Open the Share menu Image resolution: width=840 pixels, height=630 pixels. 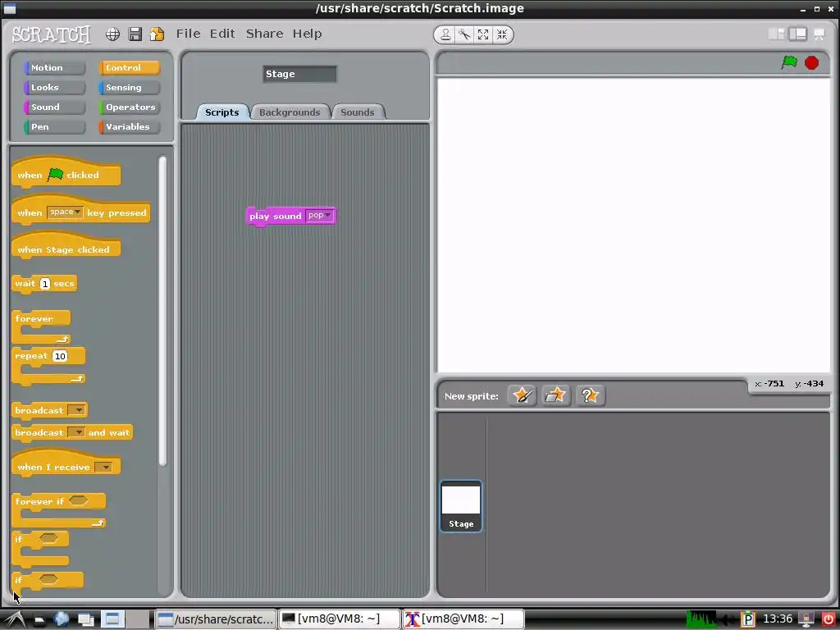pos(265,34)
